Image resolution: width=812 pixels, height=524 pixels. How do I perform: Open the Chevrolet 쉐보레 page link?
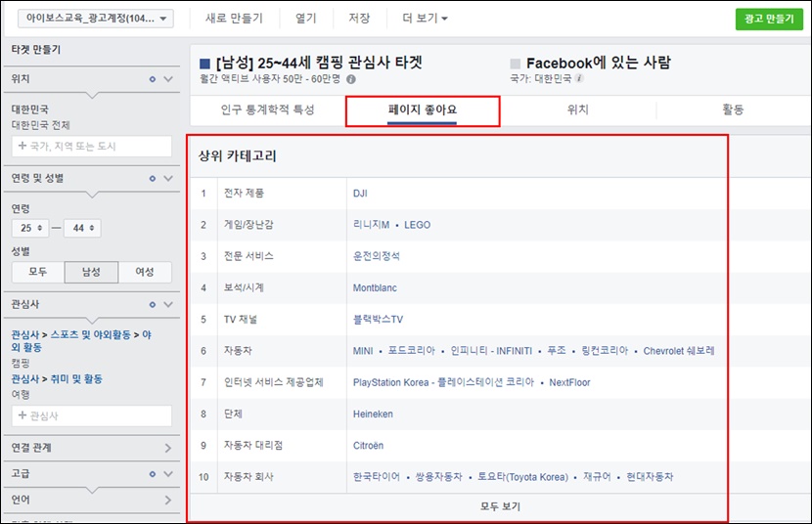tap(679, 351)
